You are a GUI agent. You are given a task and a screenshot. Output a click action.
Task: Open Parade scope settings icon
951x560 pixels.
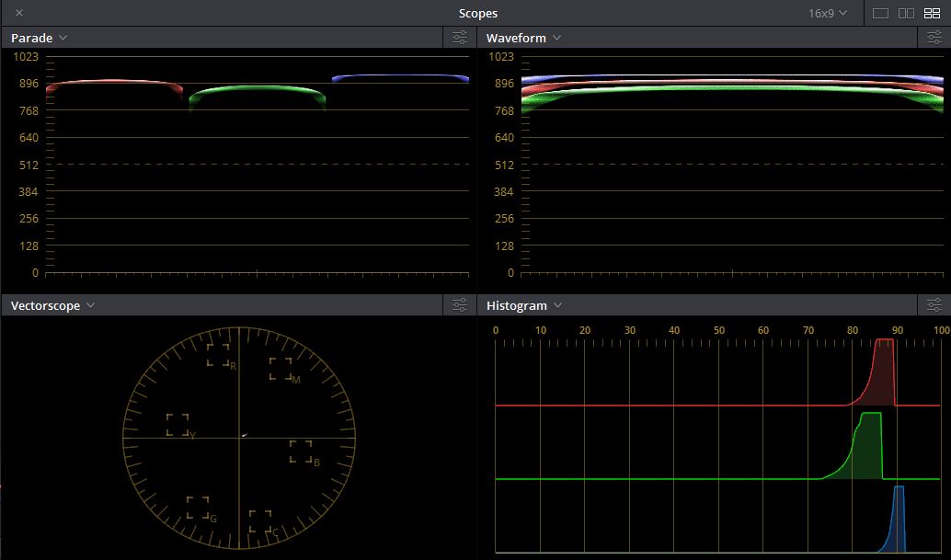[x=460, y=38]
